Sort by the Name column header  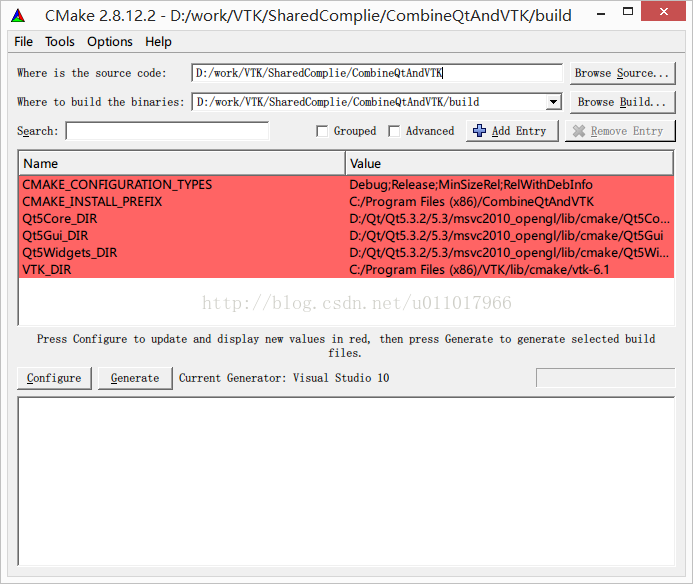182,164
